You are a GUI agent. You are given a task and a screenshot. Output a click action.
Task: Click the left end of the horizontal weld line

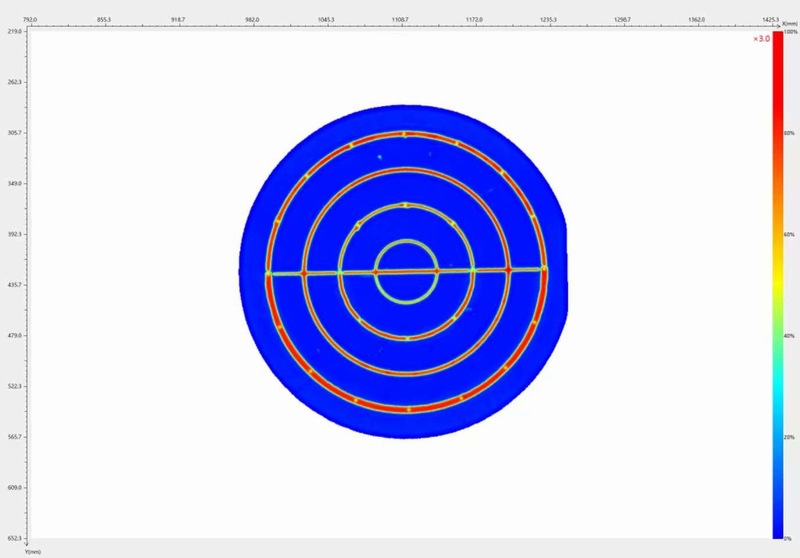[268, 272]
